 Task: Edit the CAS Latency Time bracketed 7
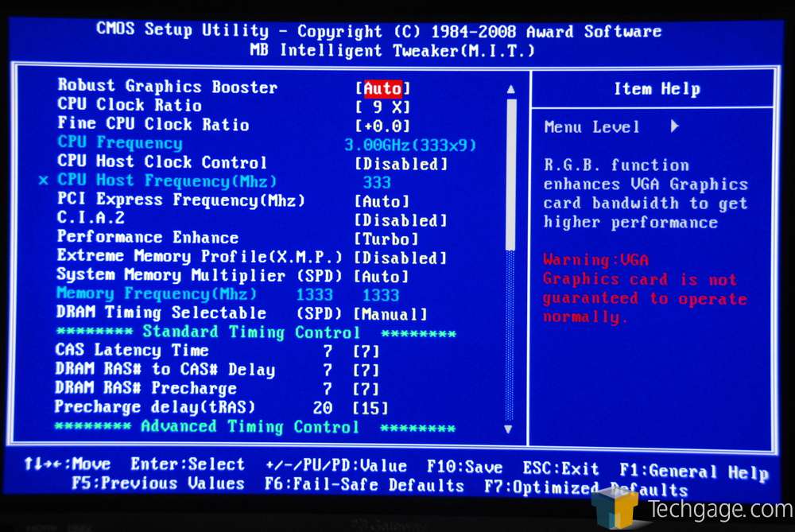pos(366,351)
